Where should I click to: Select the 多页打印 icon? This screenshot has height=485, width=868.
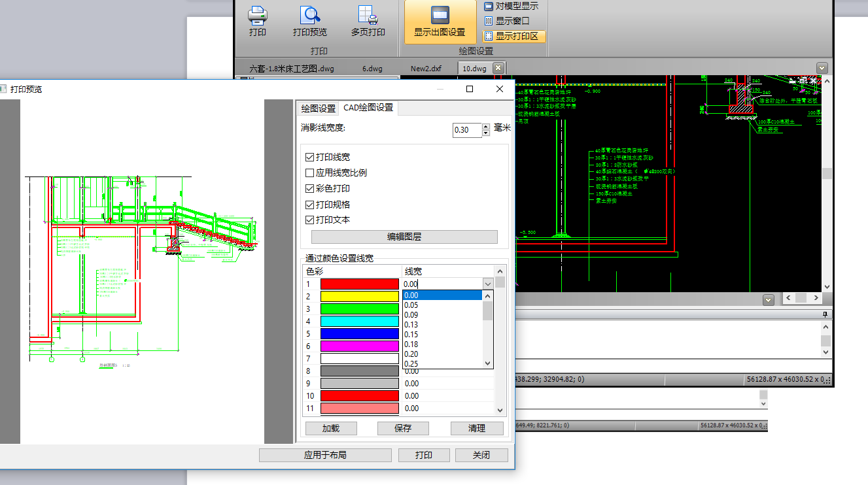click(x=368, y=15)
